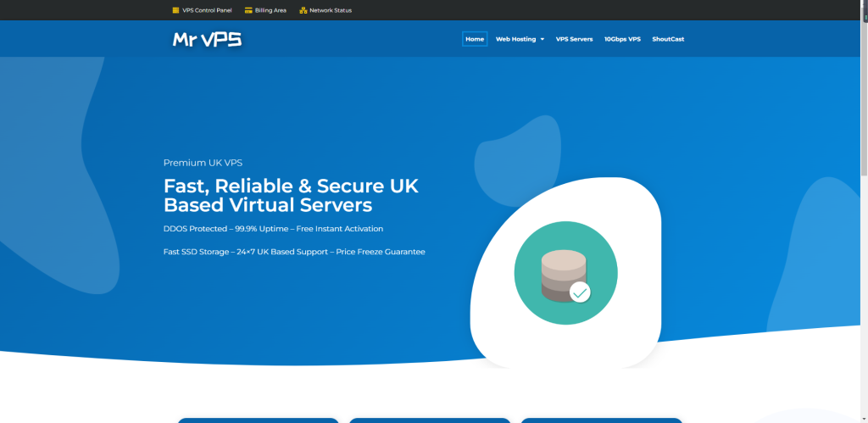Open the Billing Area link
868x423 pixels.
tap(270, 10)
